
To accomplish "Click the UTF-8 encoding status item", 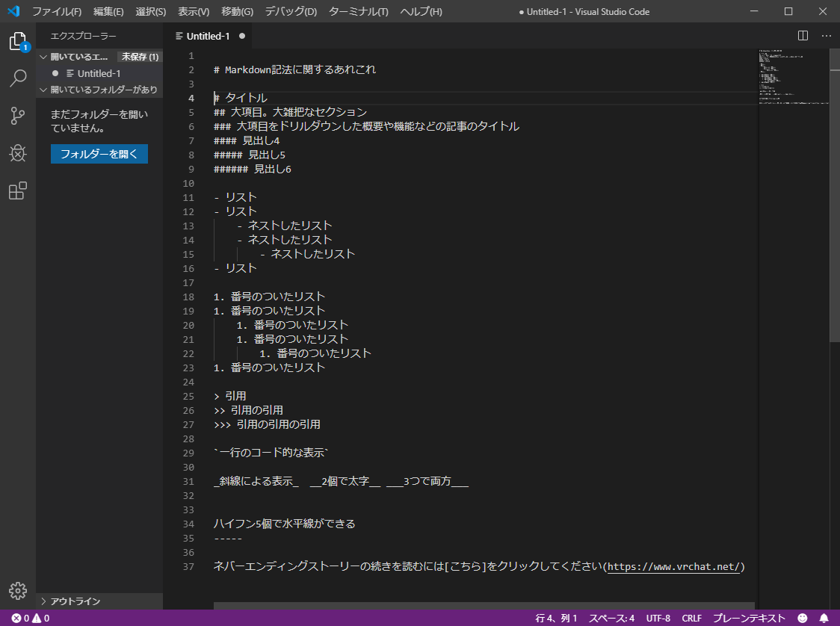I will (x=658, y=618).
